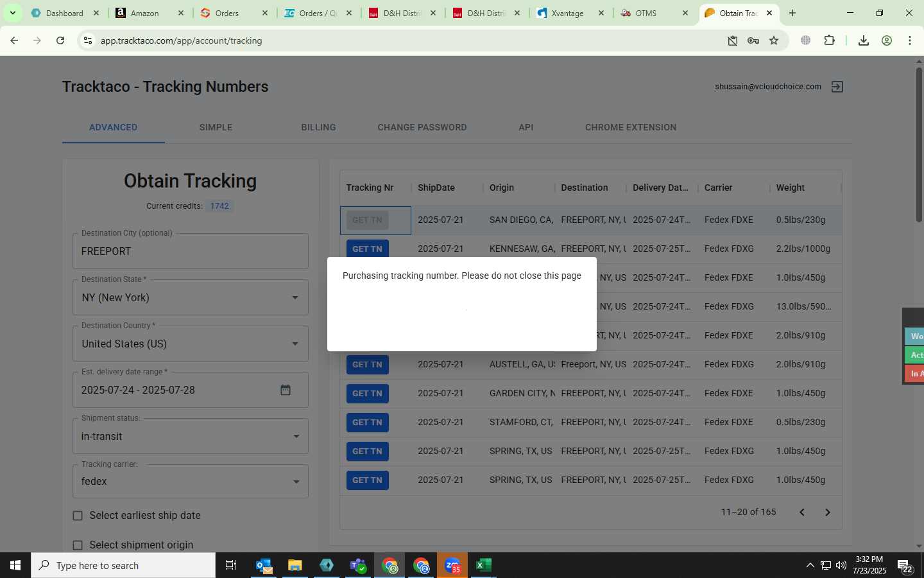Open Excel from the taskbar
The image size is (924, 578).
click(483, 565)
